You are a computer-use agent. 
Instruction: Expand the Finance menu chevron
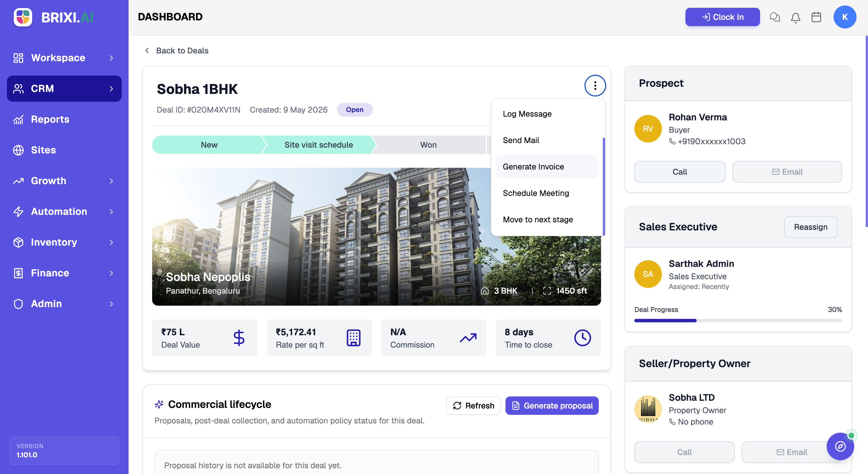(111, 273)
